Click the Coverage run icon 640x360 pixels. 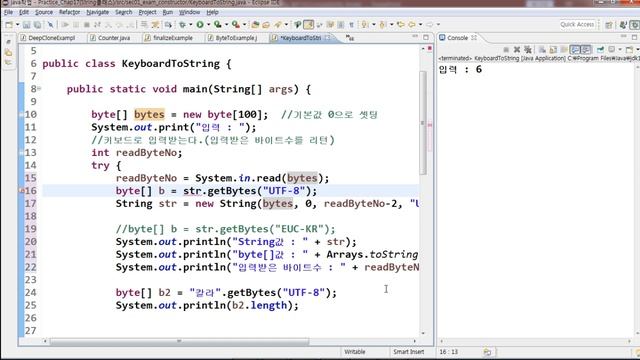[x=218, y=24]
